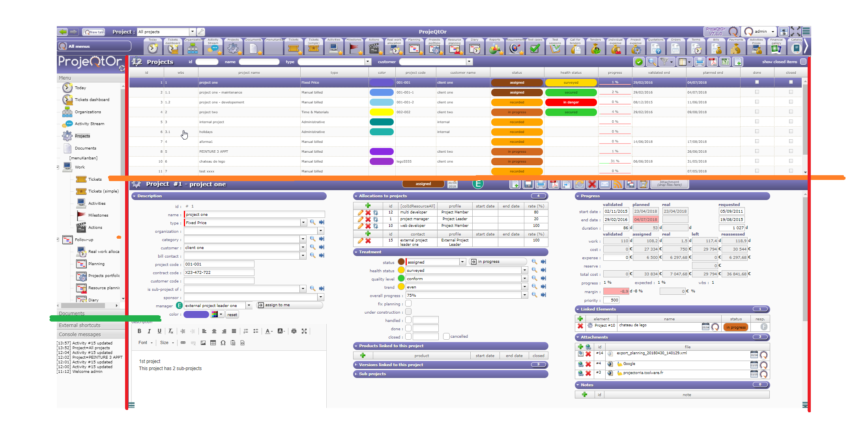Tick the closed checkbox in Treatment
Viewport: 868px width, 434px height.
(408, 337)
